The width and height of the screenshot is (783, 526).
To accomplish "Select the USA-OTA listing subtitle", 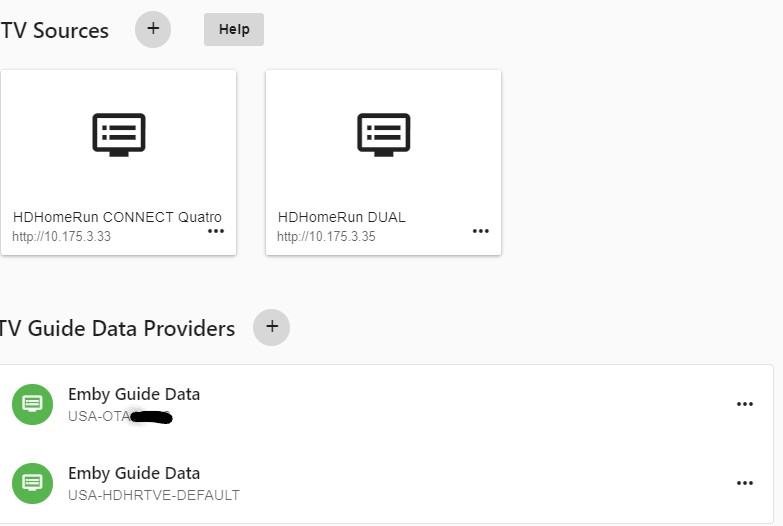I will click(x=120, y=417).
